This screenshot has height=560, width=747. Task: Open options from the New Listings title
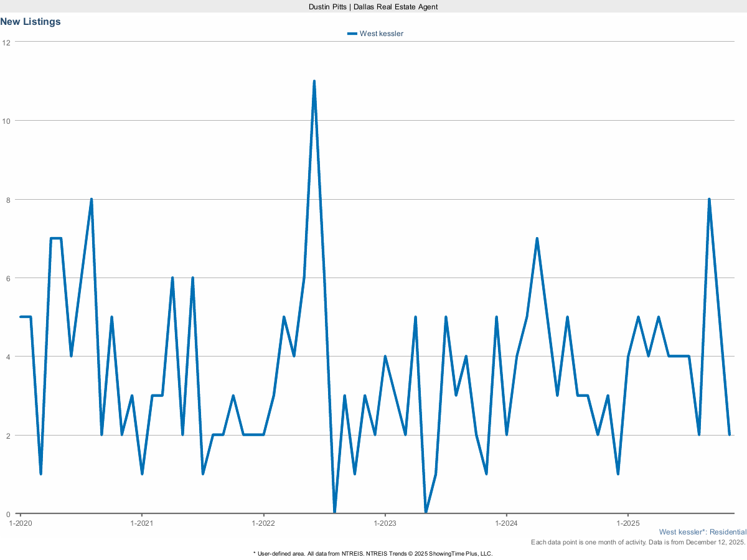coord(30,21)
